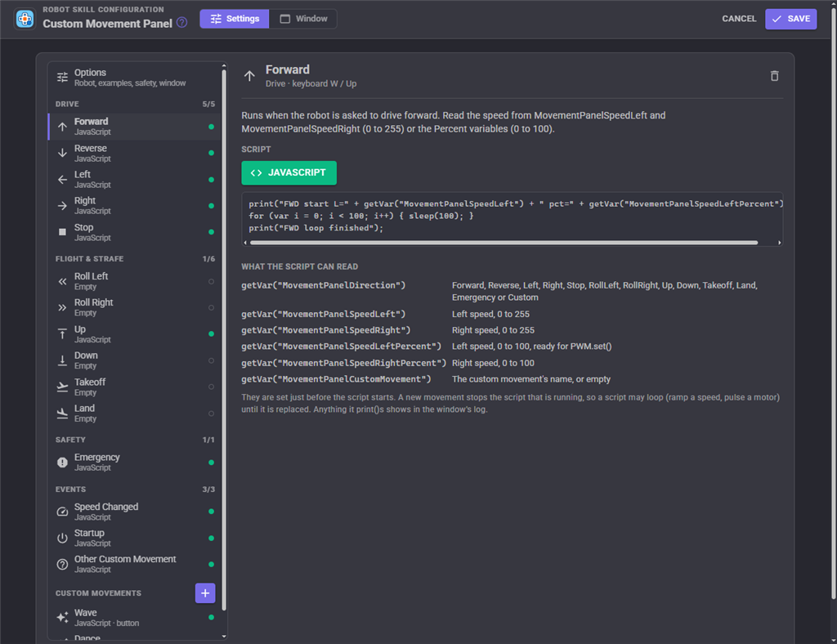The image size is (837, 644).
Task: Click the Forward status dot
Action: [212, 127]
